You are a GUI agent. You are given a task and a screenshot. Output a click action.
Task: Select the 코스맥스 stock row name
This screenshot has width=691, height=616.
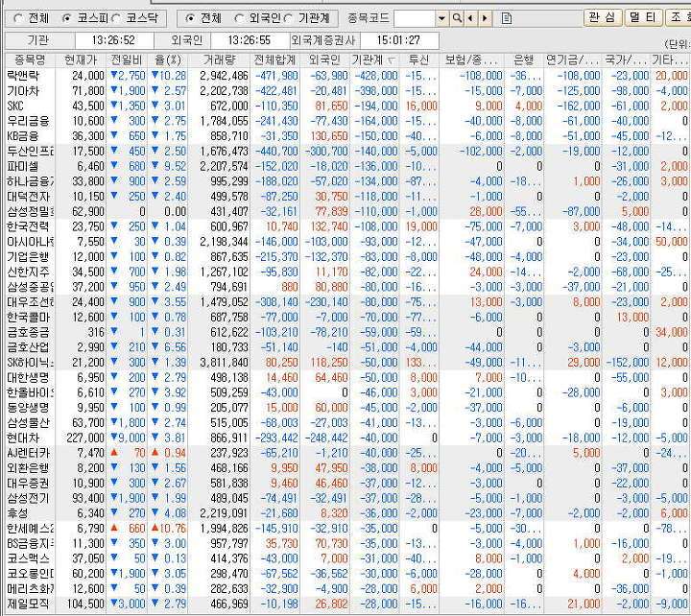(x=28, y=558)
